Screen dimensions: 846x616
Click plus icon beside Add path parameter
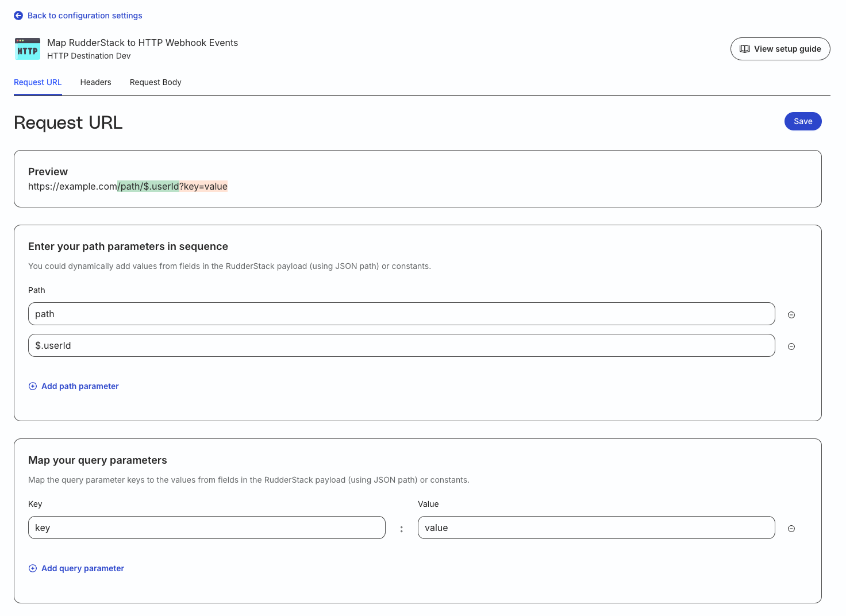point(33,386)
